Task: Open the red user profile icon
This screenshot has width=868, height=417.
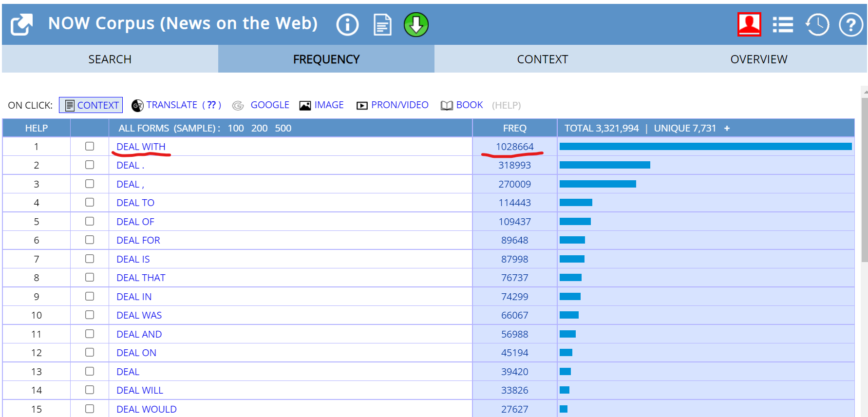Action: pos(749,24)
